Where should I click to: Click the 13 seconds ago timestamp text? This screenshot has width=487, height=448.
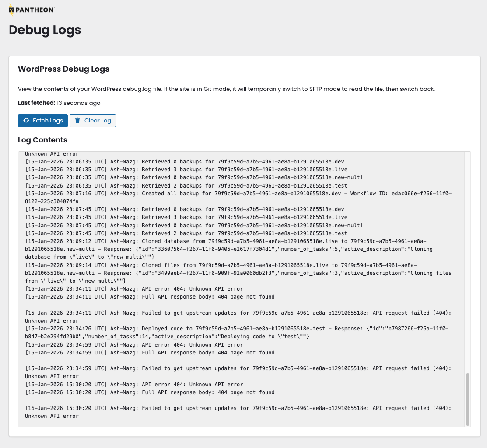[78, 103]
